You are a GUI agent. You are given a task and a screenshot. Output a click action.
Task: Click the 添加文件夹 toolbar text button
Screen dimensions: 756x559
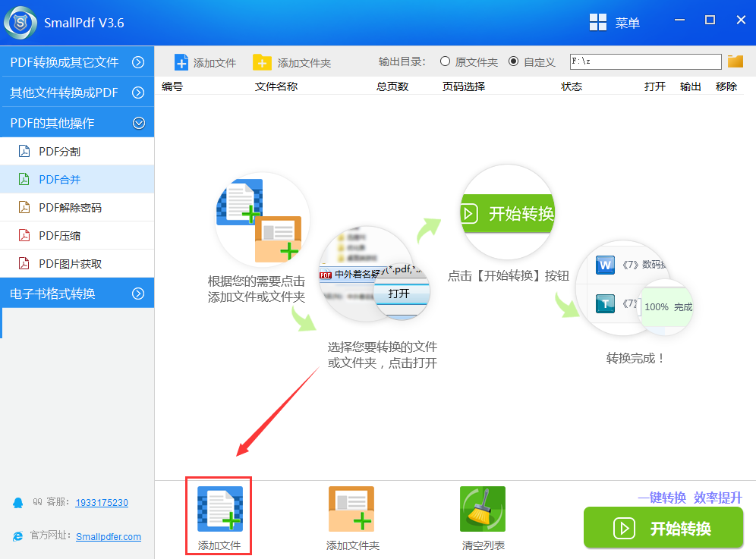tap(304, 63)
